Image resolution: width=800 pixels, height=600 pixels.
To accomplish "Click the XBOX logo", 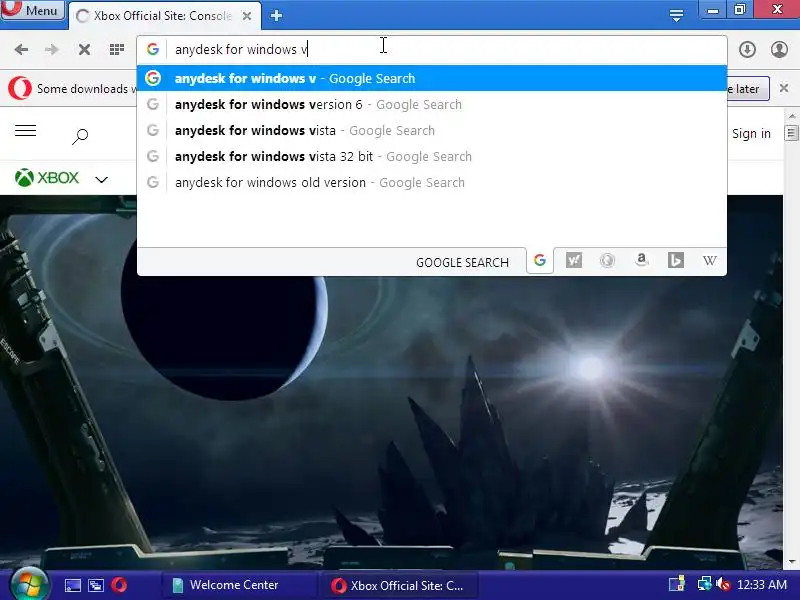I will [x=47, y=178].
